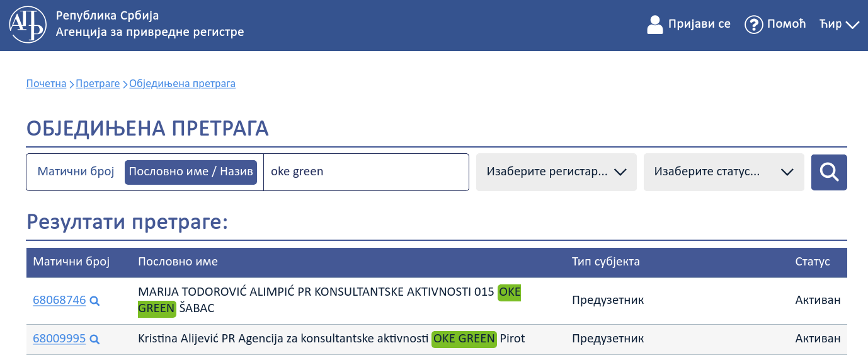Click the Kristina Alijević business name
This screenshot has height=355, width=868.
pos(331,339)
